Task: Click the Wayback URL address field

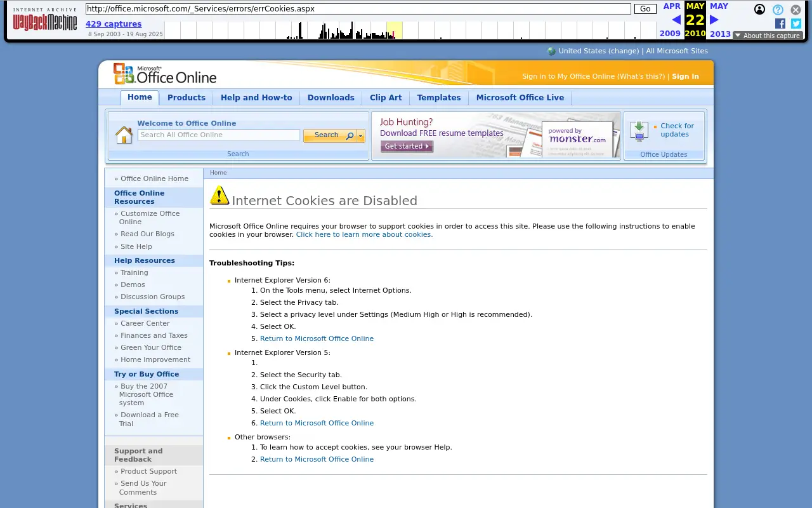Action: point(358,9)
